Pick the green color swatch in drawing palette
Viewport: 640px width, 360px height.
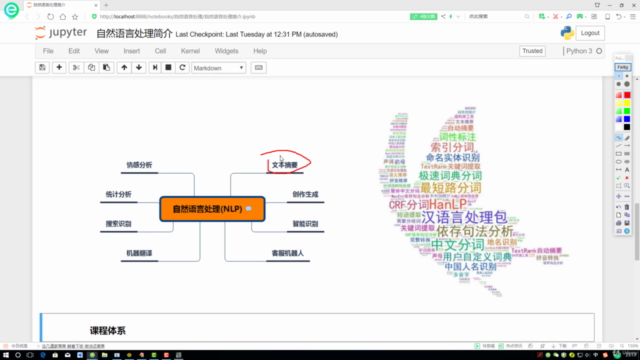[x=627, y=111]
